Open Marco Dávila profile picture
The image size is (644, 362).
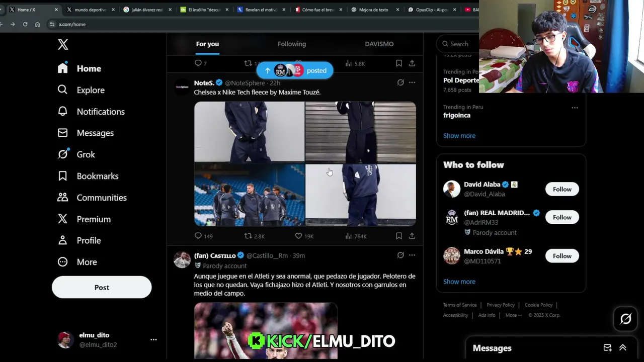pos(452,256)
